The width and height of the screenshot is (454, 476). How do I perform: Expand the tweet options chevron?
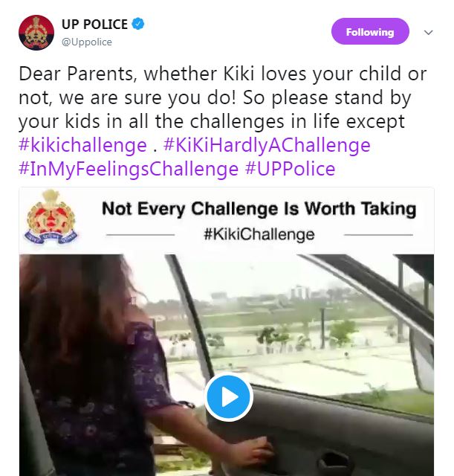pos(428,33)
